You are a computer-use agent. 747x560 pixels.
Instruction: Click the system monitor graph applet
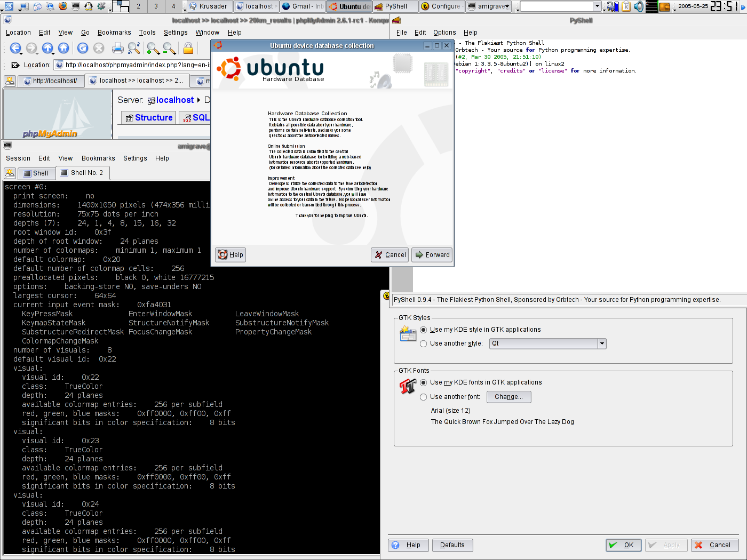(651, 6)
